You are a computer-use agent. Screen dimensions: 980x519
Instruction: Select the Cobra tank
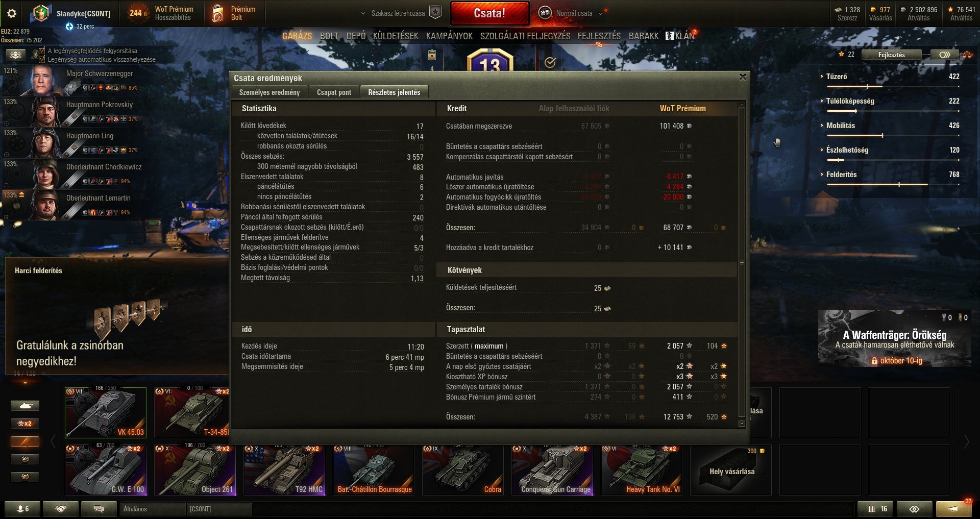(463, 469)
